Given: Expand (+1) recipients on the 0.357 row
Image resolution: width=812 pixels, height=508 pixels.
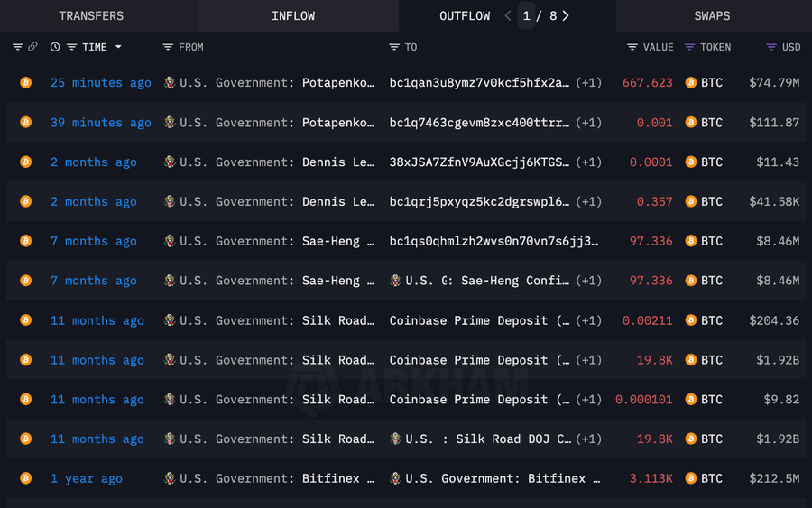Looking at the screenshot, I should point(589,201).
